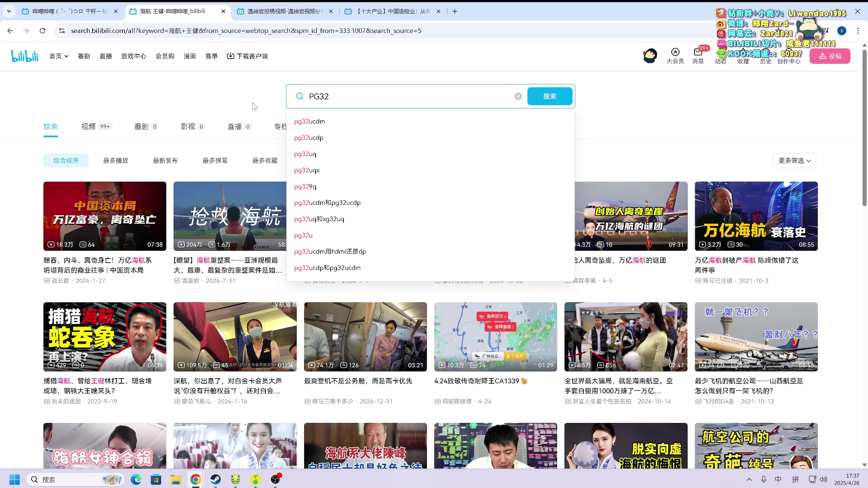The image size is (868, 488).
Task: Choose suggestion pg32uq和xg32uq
Action: 430,219
